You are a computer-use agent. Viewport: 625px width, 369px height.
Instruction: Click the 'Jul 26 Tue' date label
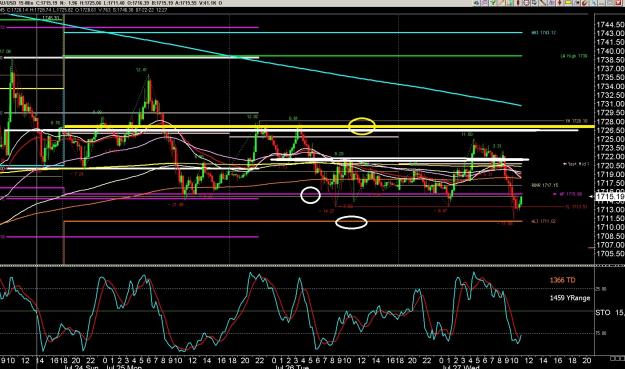coord(293,367)
